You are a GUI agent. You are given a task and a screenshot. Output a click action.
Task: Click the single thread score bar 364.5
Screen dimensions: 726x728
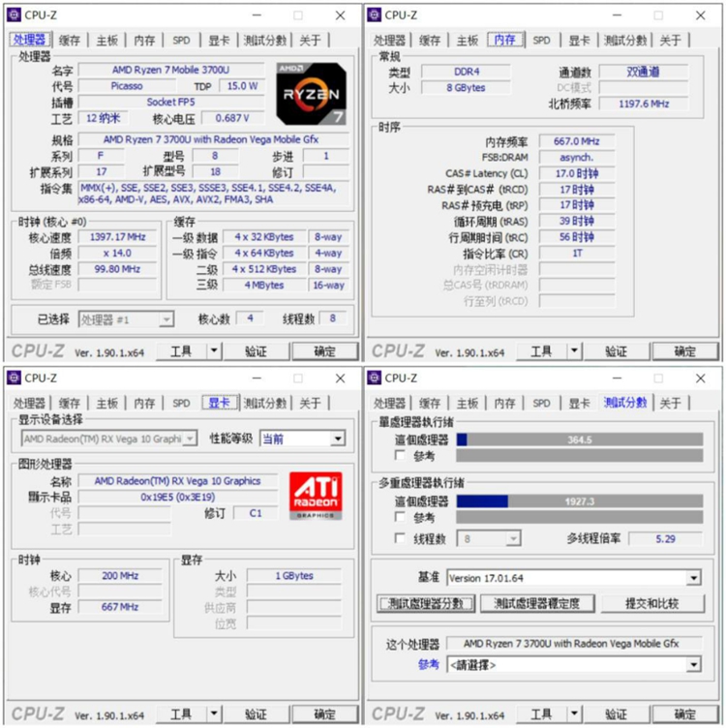coord(580,440)
